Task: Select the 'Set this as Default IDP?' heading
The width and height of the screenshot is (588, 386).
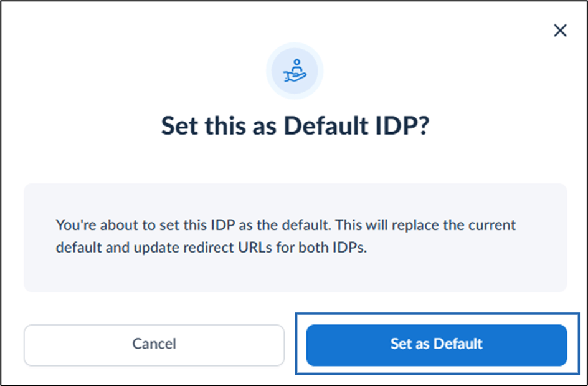Action: click(x=295, y=125)
